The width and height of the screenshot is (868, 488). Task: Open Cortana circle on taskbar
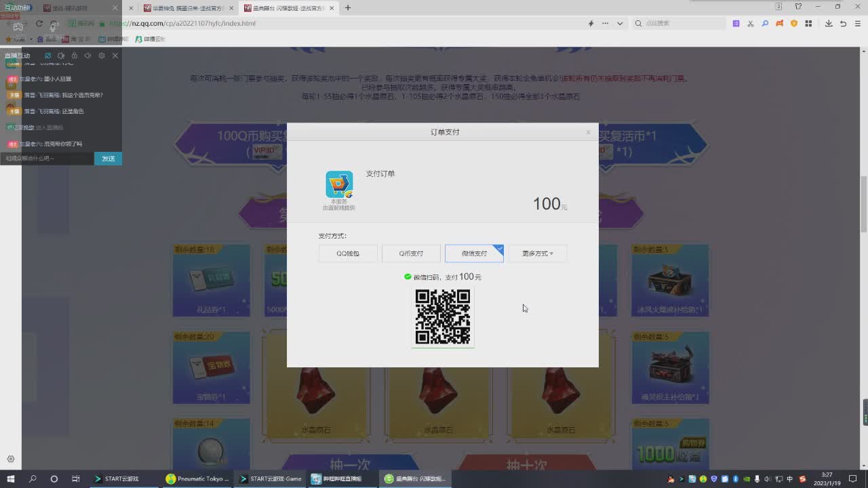point(54,479)
